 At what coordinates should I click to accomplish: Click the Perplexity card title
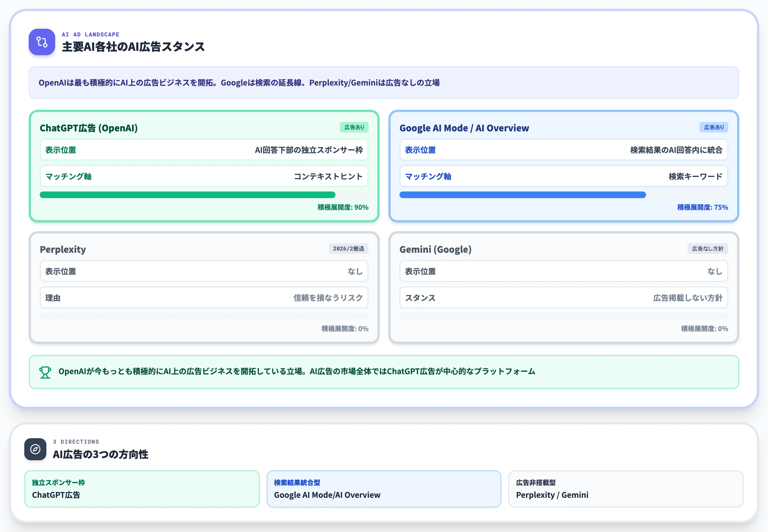pos(63,249)
